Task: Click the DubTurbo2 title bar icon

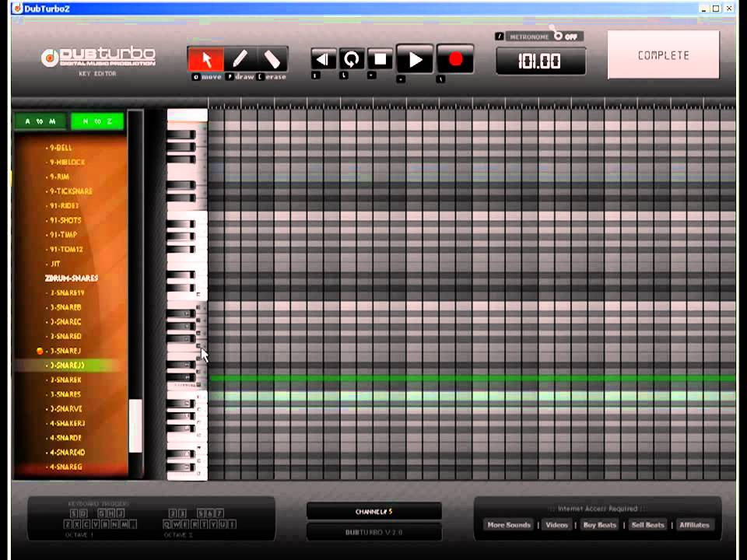Action: (17, 8)
